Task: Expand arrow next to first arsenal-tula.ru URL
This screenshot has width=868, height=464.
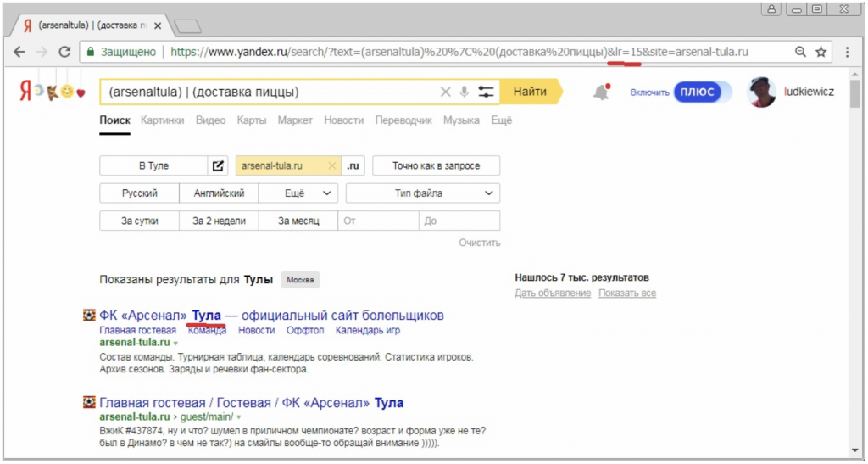Action: [x=175, y=344]
